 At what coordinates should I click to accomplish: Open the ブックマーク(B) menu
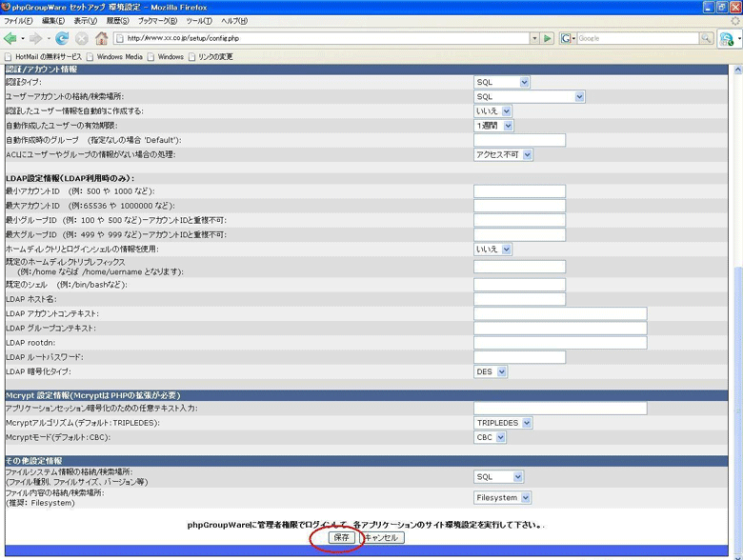point(157,21)
